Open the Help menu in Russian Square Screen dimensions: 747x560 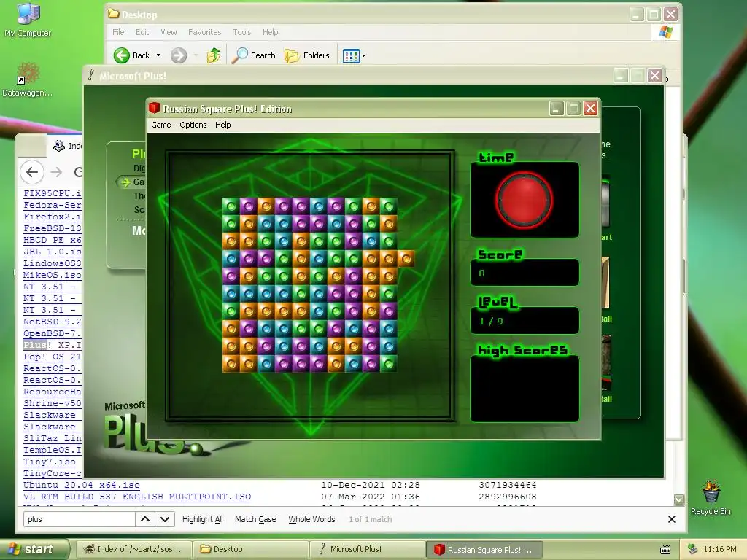click(223, 125)
